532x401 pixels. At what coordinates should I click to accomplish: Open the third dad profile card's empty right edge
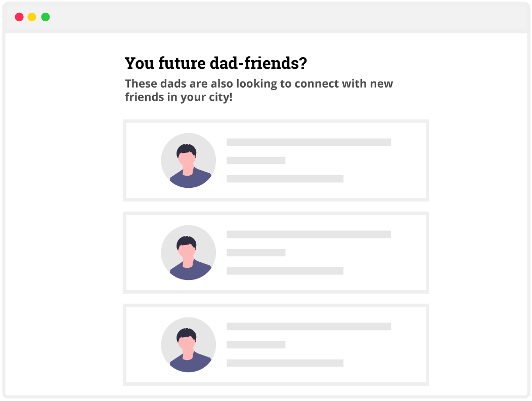[410, 345]
